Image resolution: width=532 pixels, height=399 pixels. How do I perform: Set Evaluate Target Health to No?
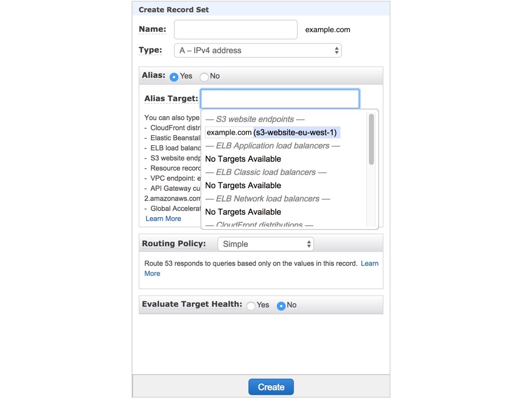[x=281, y=305]
